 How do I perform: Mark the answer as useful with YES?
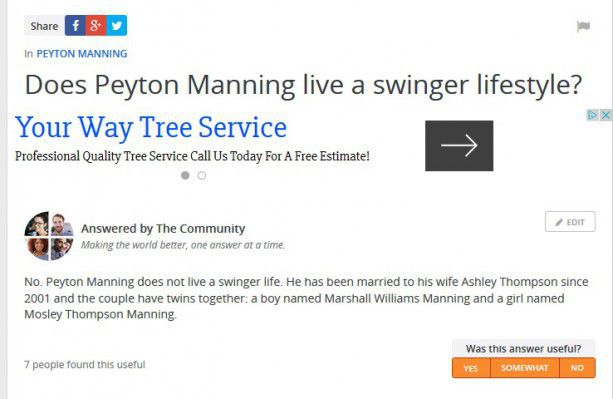point(471,368)
